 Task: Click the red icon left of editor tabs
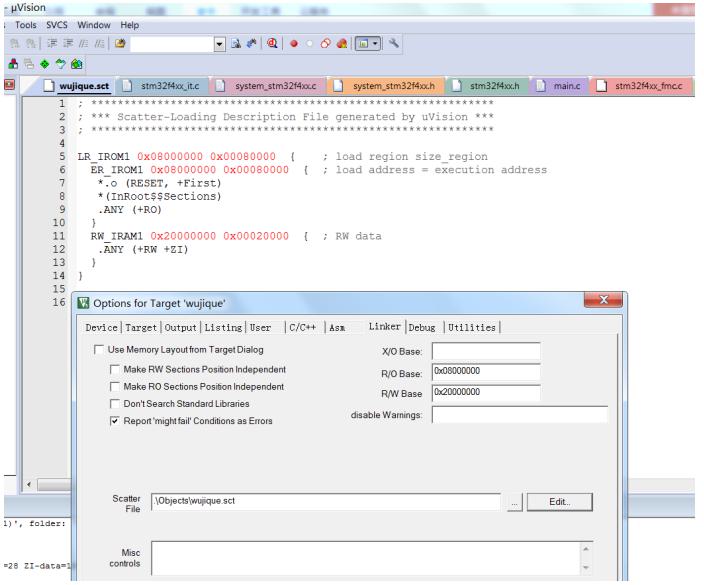(x=9, y=85)
